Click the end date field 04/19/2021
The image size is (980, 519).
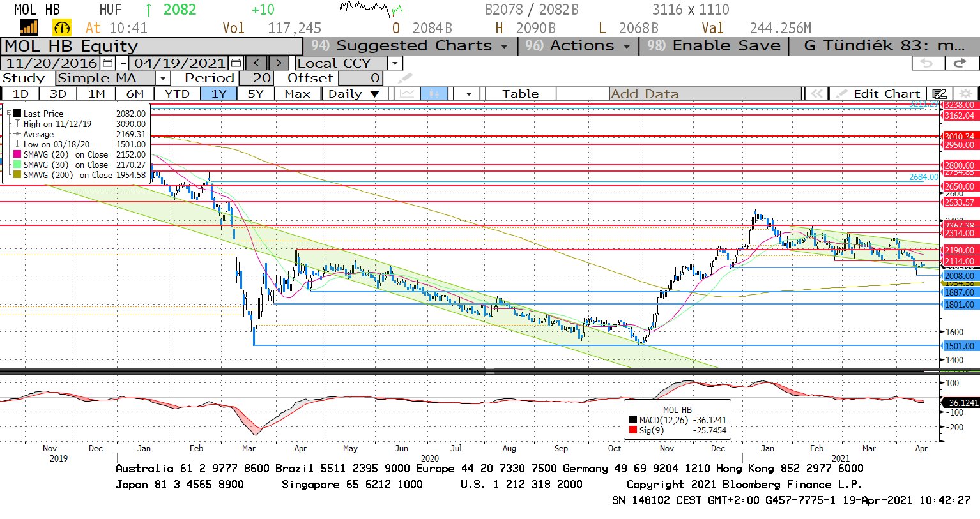[180, 63]
